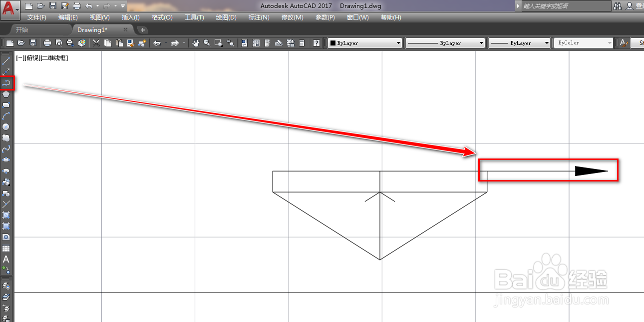Open the 文件(F) menu

click(37, 17)
